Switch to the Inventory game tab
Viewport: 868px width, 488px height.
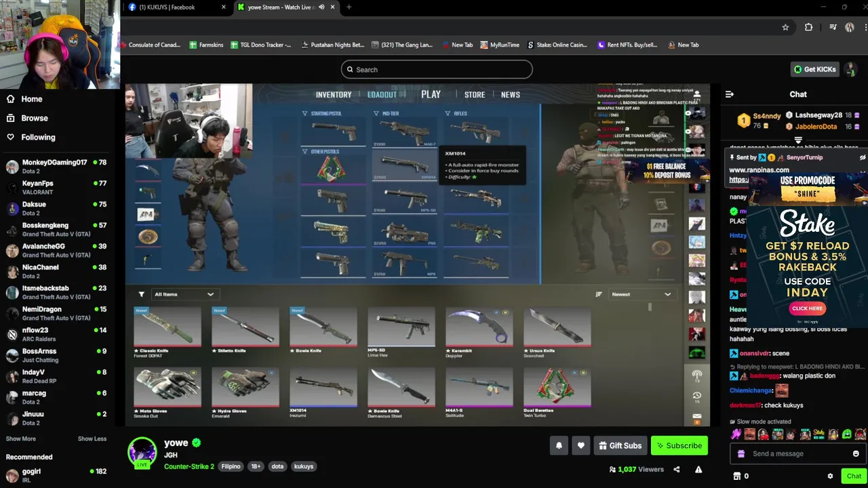point(334,95)
